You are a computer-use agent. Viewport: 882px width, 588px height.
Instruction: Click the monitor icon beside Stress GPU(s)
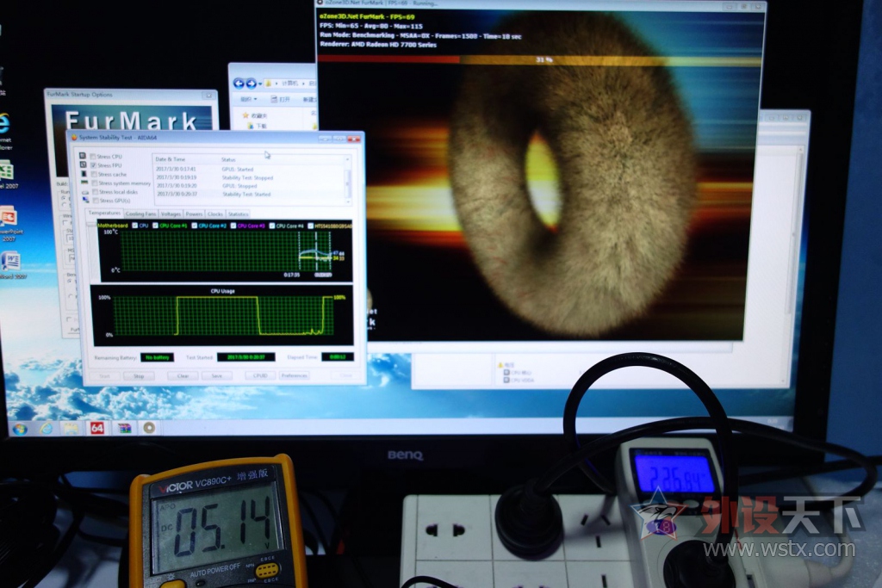click(x=85, y=200)
